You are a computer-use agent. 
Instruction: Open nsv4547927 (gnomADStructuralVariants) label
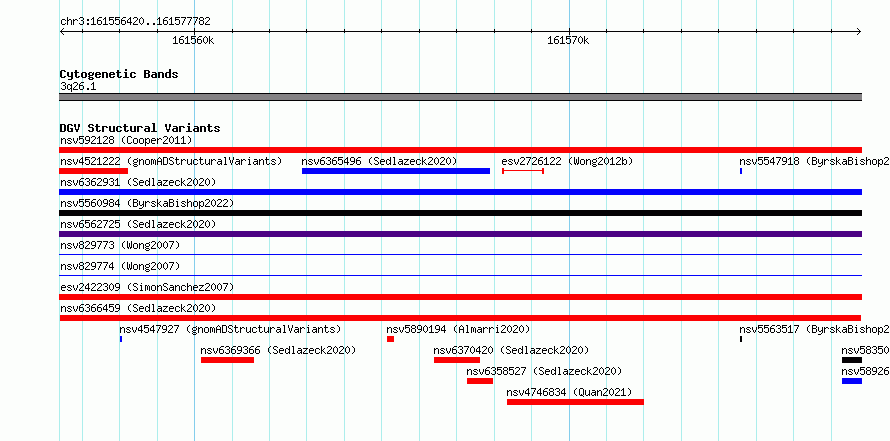[230, 329]
